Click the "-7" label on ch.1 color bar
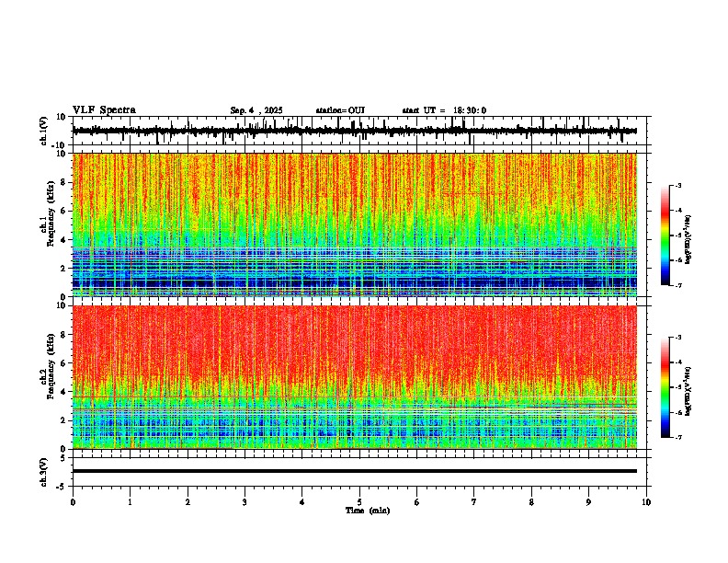 [x=678, y=285]
